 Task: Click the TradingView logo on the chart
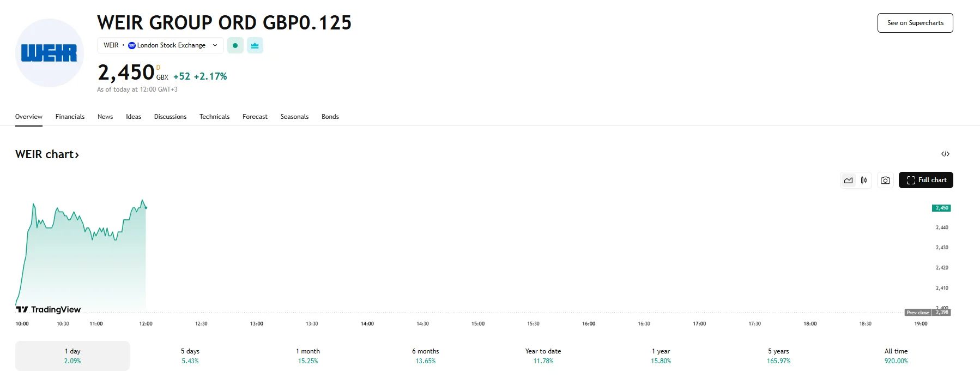(x=48, y=309)
